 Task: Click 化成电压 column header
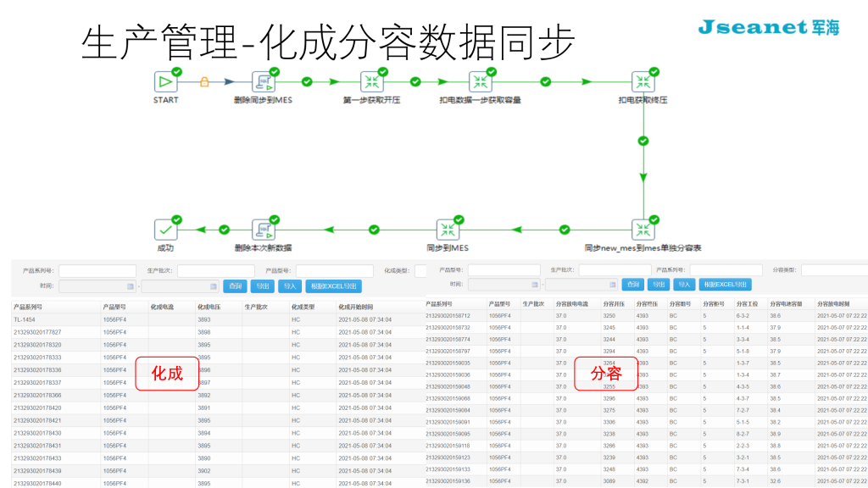(x=209, y=307)
